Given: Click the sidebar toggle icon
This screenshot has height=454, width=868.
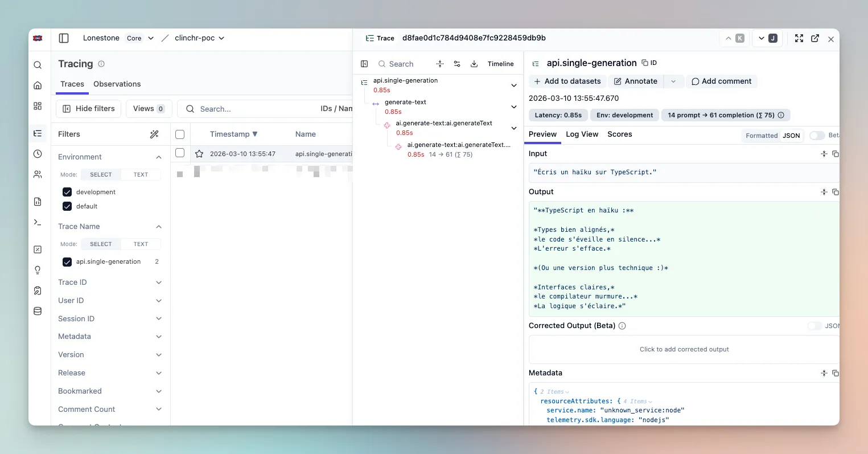Looking at the screenshot, I should tap(64, 38).
